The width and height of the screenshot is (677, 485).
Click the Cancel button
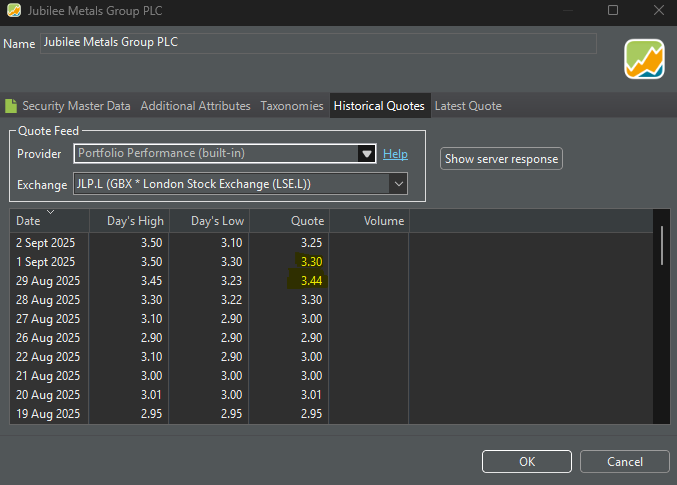tap(624, 461)
